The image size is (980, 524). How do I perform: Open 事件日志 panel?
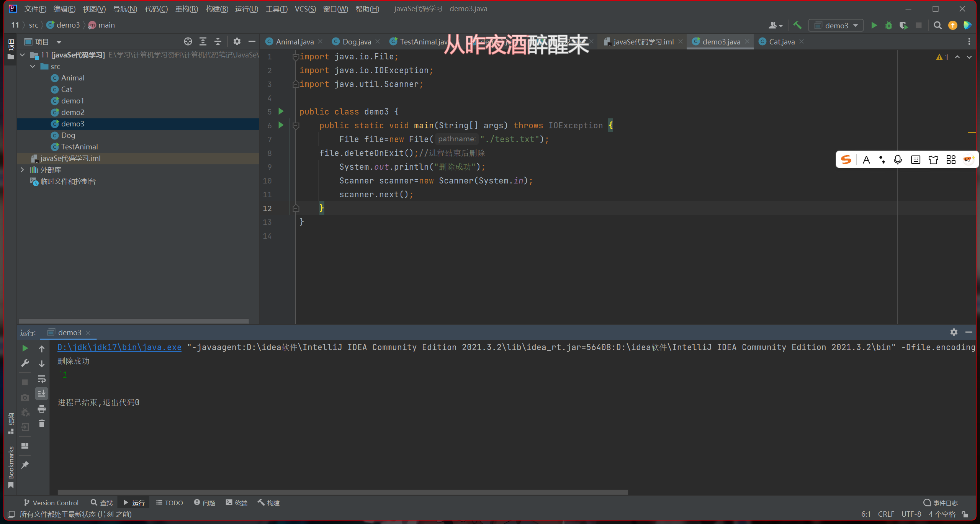pos(941,503)
